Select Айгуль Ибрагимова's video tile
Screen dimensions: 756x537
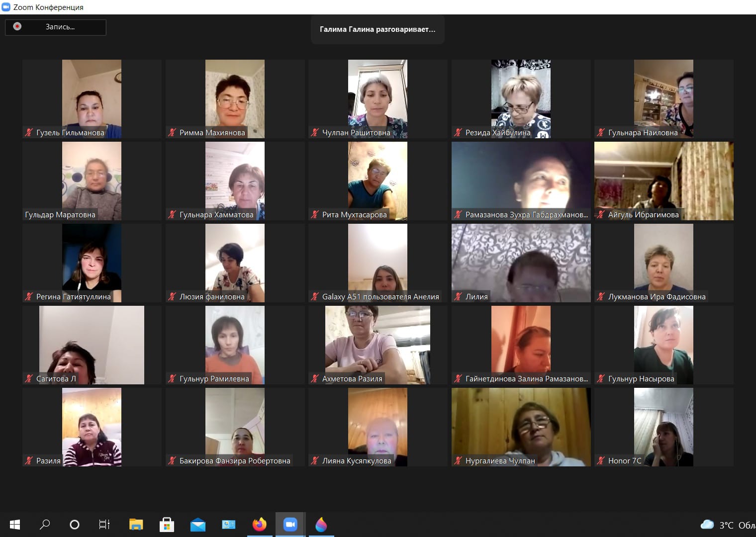(663, 180)
